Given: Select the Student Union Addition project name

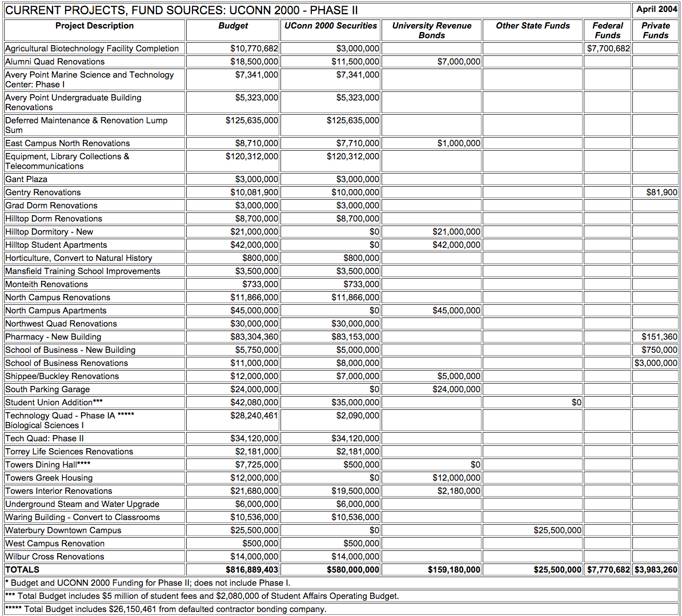Looking at the screenshot, I should [54, 402].
